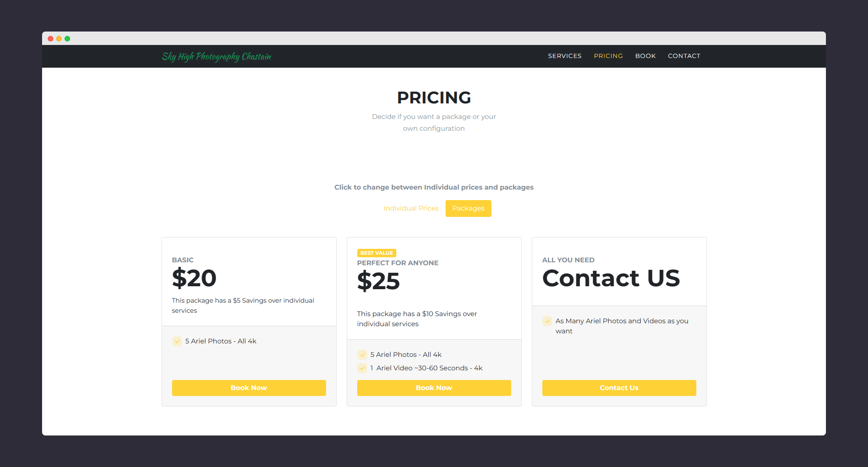This screenshot has width=868, height=467.
Task: Book Now for the $25 package
Action: click(434, 388)
